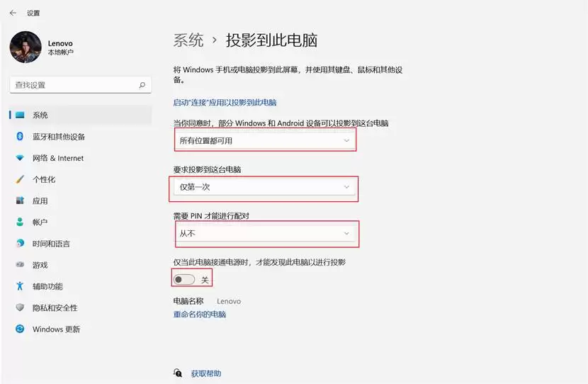Screen dimensions: 588x384
Task: Click the chevron of the 从不 dropdown
Action: [x=346, y=233]
